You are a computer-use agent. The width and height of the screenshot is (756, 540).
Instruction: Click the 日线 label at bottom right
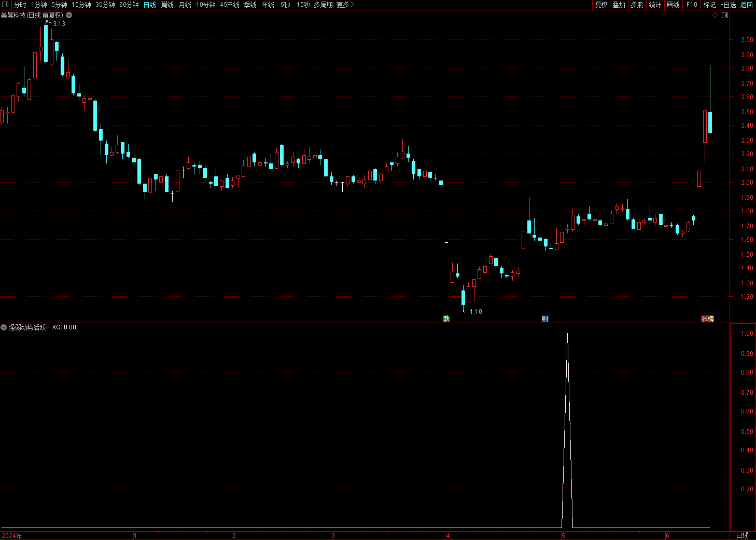[743, 535]
